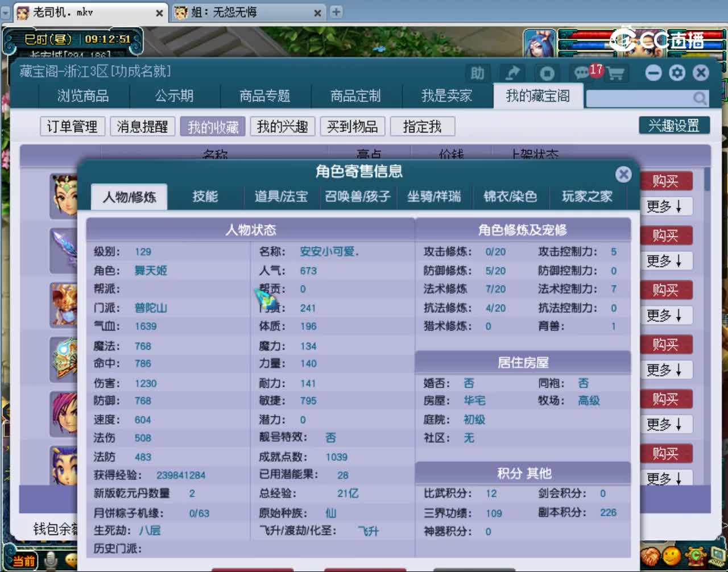Click the 买到物品 button
The image size is (728, 572).
[x=353, y=126]
